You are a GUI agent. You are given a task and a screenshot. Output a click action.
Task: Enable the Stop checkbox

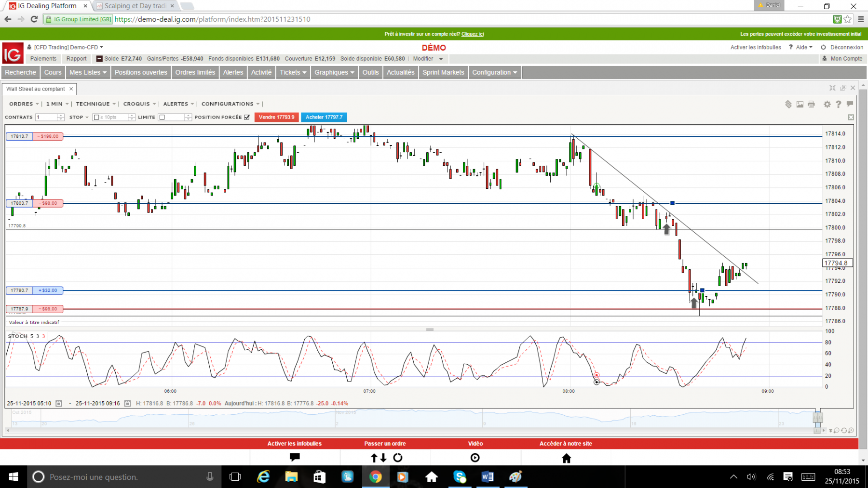coord(96,117)
